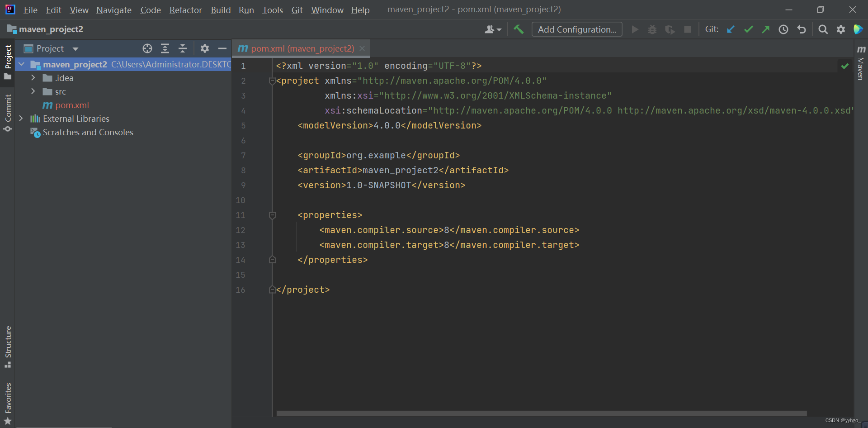Click the Git Rollback icon

tap(802, 29)
